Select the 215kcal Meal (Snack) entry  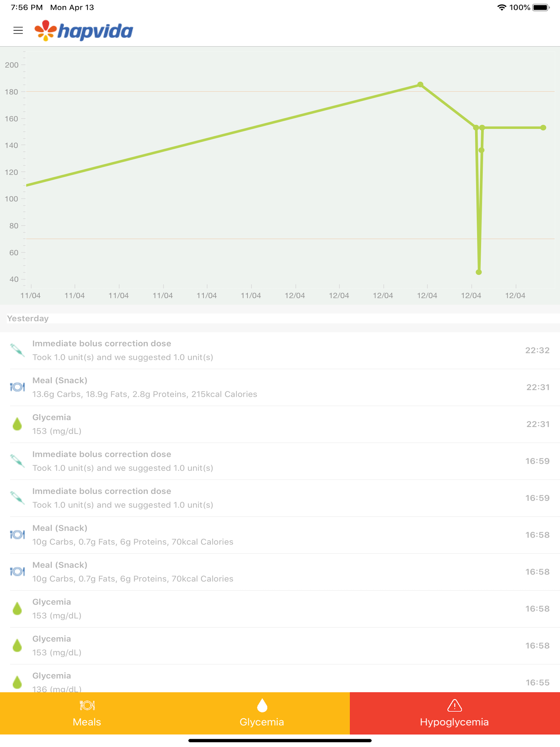point(280,387)
